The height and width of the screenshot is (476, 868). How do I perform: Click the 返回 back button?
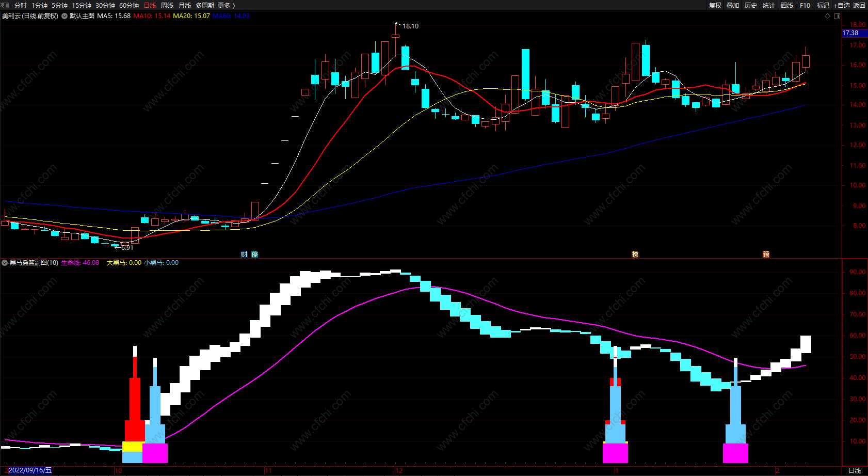click(x=859, y=6)
